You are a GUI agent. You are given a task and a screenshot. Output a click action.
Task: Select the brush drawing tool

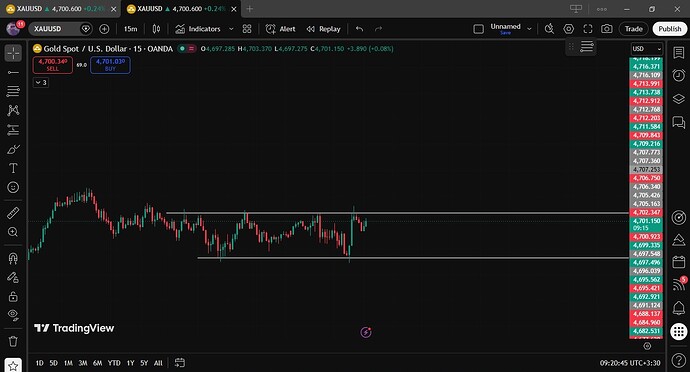coord(13,149)
